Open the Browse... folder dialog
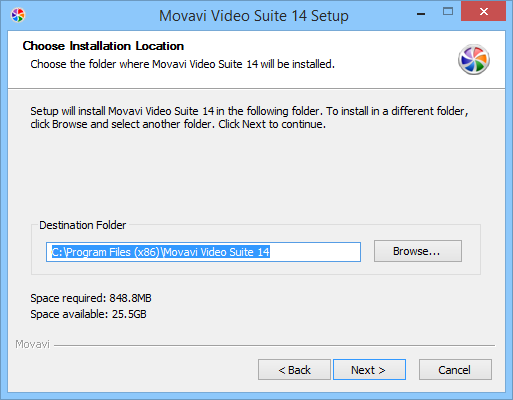 pyautogui.click(x=418, y=251)
